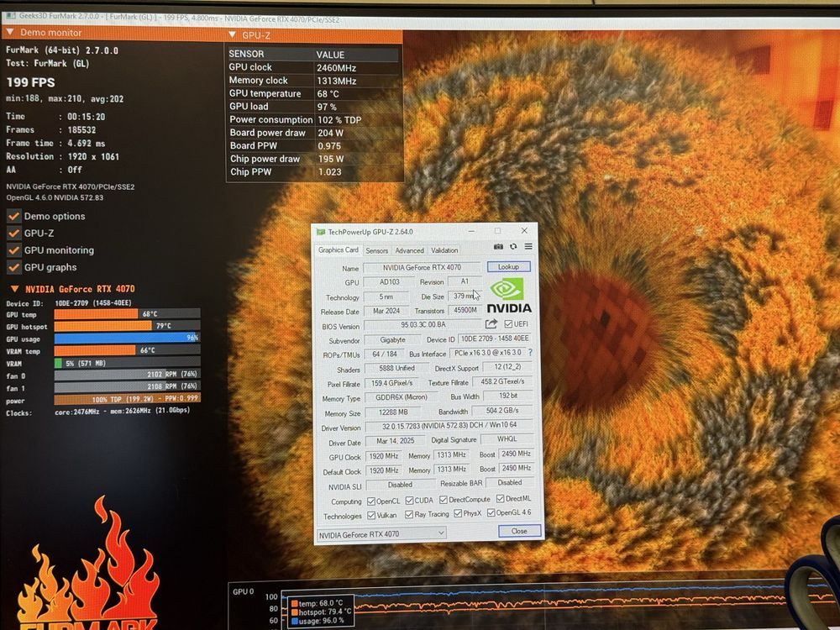840x630 pixels.
Task: Toggle the OpenGL 4.6 checkbox
Action: click(491, 512)
